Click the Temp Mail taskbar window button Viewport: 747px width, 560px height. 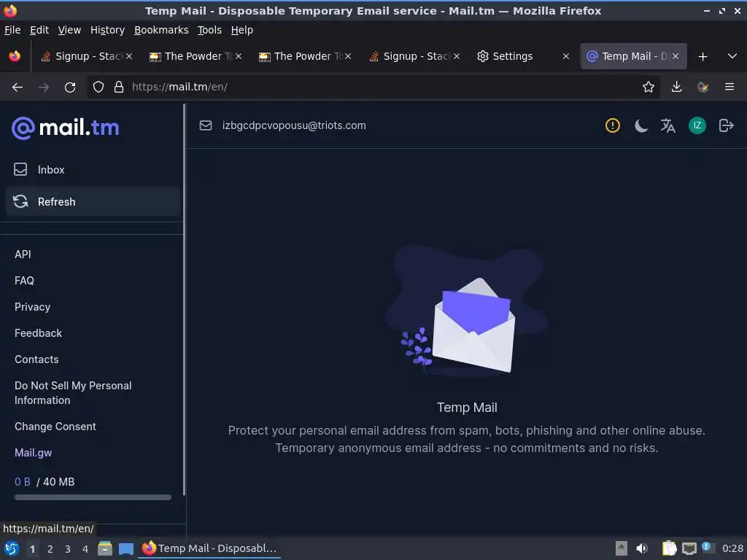click(x=209, y=548)
